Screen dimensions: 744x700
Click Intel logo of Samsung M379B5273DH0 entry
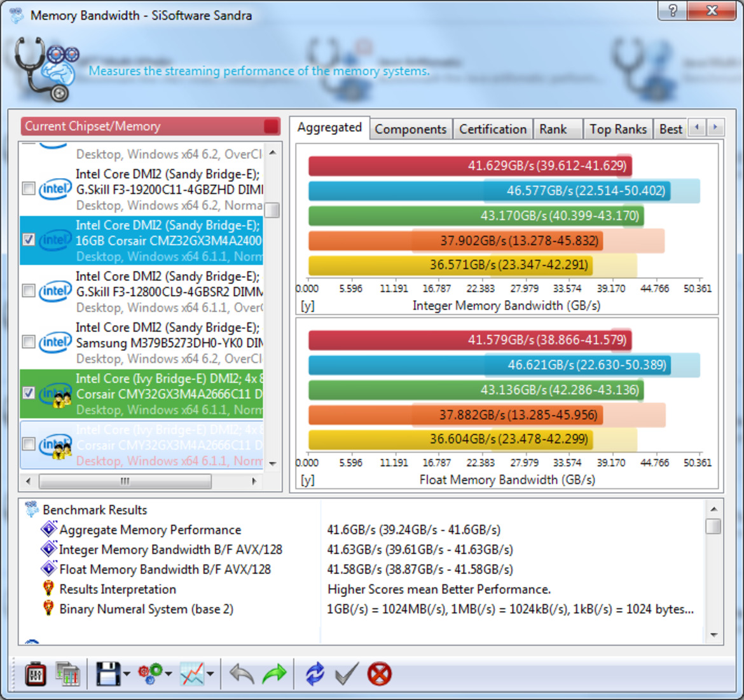click(55, 342)
